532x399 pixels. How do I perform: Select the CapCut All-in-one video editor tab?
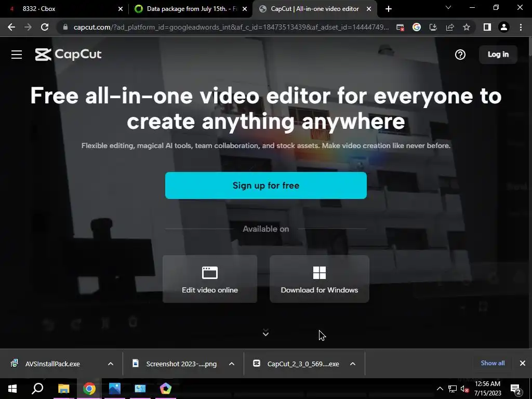point(314,9)
